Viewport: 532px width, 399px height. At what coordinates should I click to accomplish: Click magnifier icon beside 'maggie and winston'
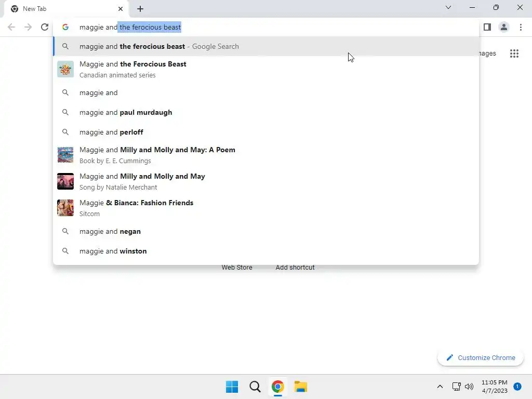65,251
